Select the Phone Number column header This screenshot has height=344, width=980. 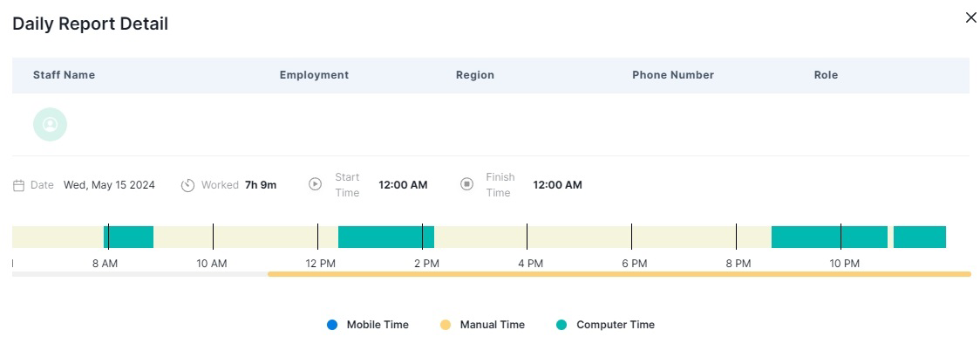click(x=673, y=75)
